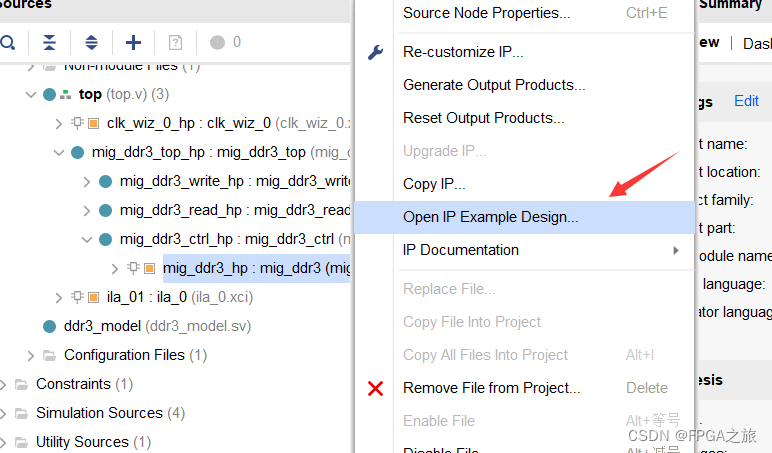The image size is (772, 453).
Task: Collapse all sources with the collapse icon
Action: tap(49, 43)
